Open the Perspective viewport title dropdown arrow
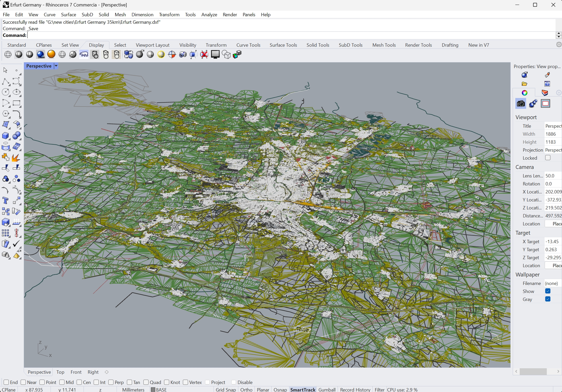The image size is (562, 392). (x=56, y=66)
